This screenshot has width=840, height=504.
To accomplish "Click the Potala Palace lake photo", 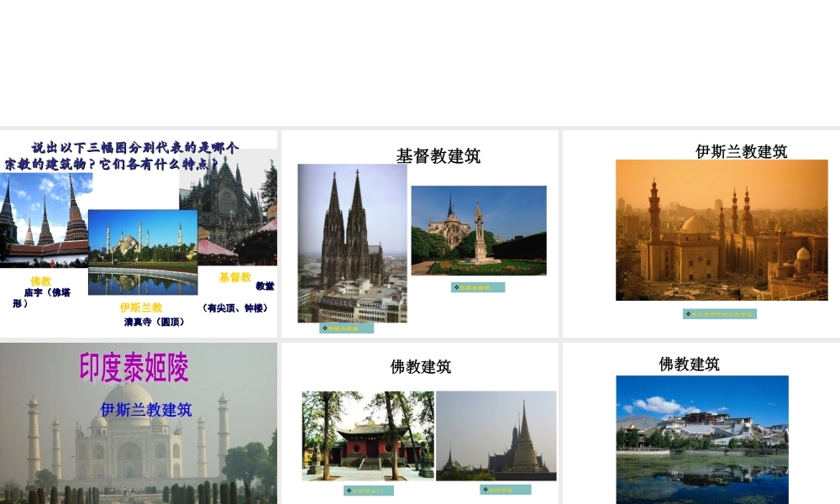I will point(702,439).
